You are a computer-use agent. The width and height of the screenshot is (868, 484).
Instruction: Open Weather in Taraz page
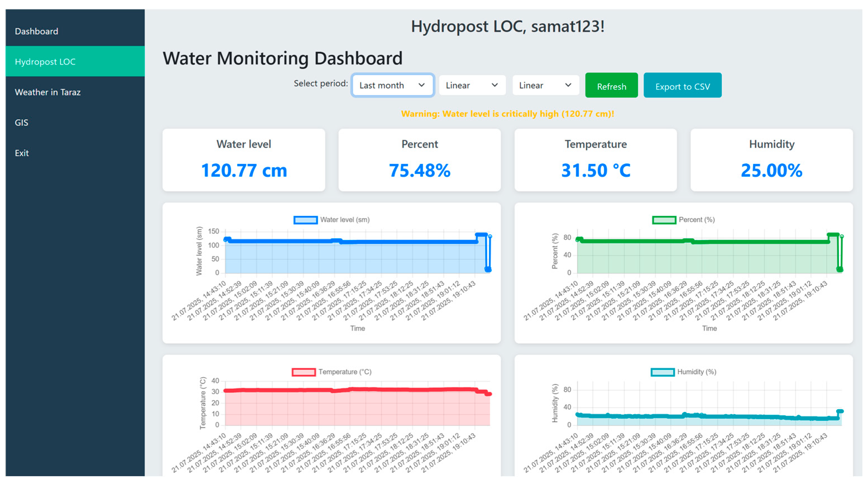47,92
